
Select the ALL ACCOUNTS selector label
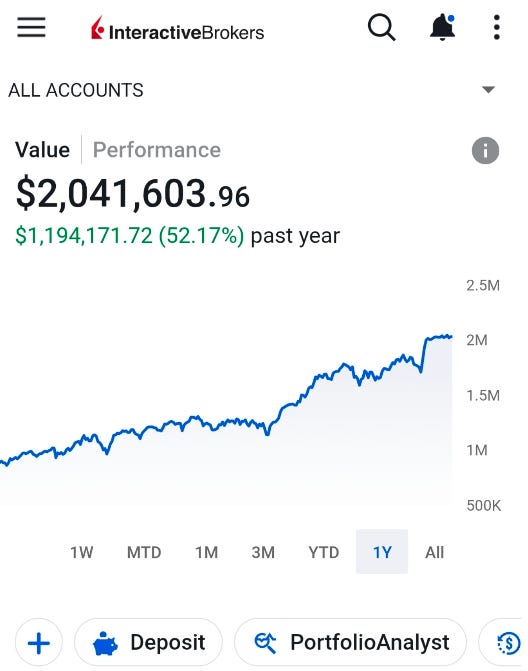[x=76, y=90]
